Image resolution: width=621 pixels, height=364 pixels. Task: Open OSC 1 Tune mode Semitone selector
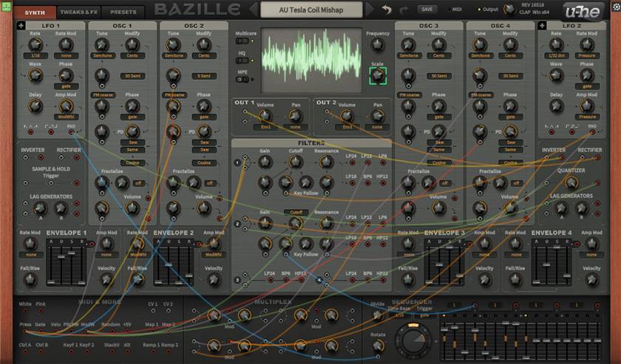[x=102, y=55]
